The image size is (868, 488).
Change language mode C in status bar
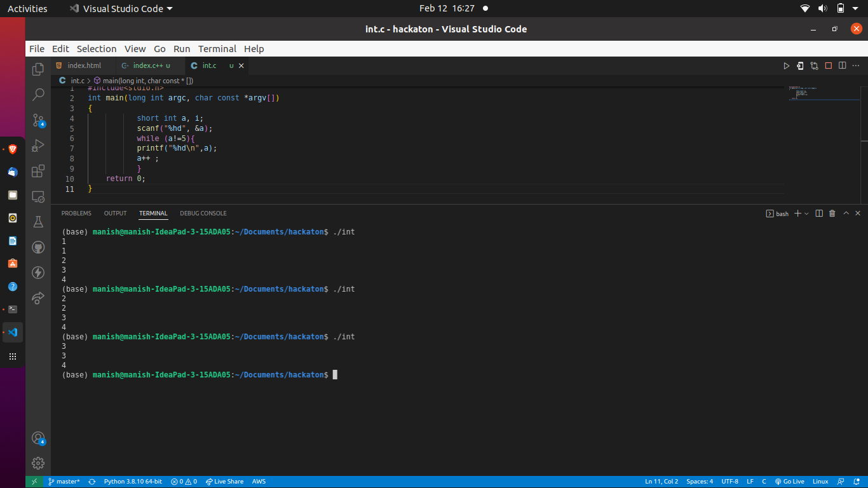pyautogui.click(x=764, y=482)
